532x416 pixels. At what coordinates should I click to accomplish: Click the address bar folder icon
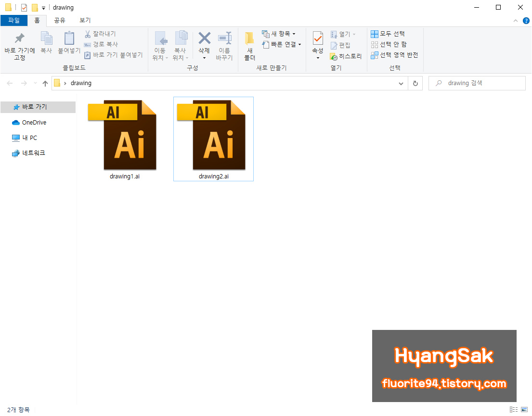pos(57,83)
